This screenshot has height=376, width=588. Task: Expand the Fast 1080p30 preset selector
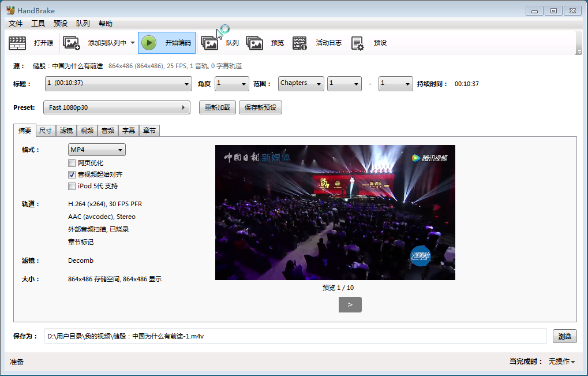pyautogui.click(x=117, y=107)
